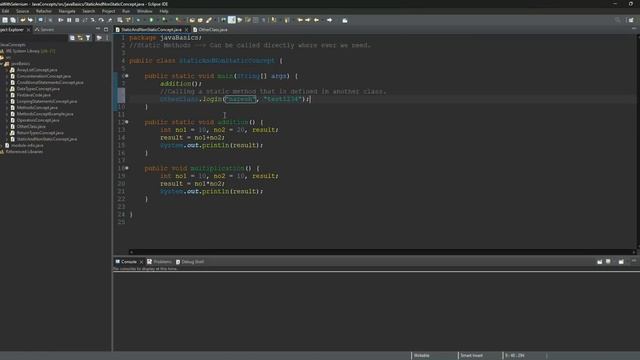The width and height of the screenshot is (640, 360).
Task: Open the Search menu
Action: (89, 11)
